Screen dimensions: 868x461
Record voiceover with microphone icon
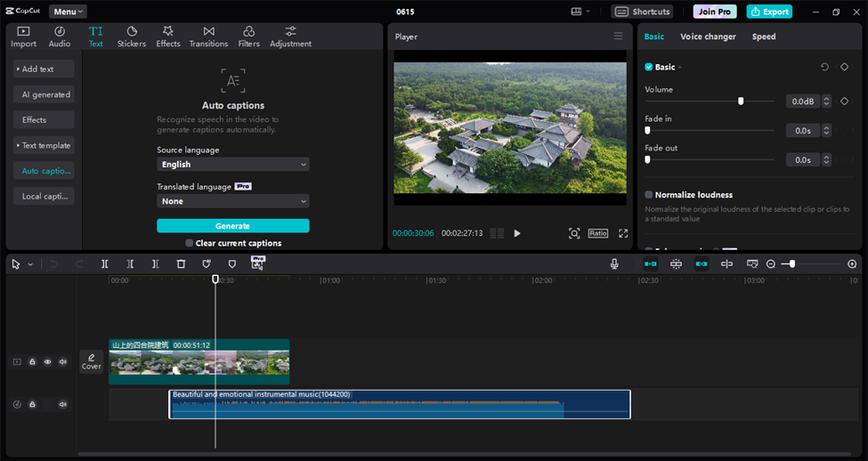pyautogui.click(x=614, y=264)
